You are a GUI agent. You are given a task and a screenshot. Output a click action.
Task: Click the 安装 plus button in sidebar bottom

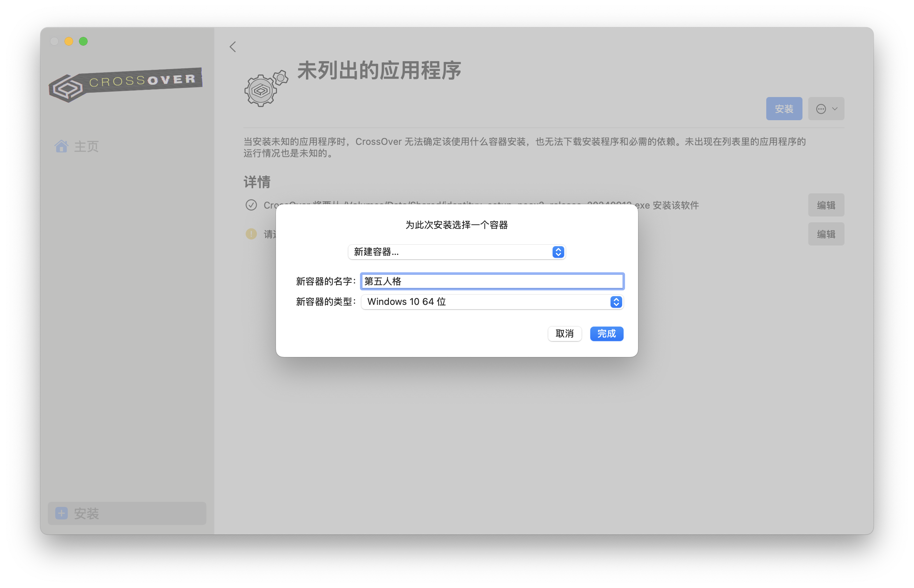tap(127, 513)
